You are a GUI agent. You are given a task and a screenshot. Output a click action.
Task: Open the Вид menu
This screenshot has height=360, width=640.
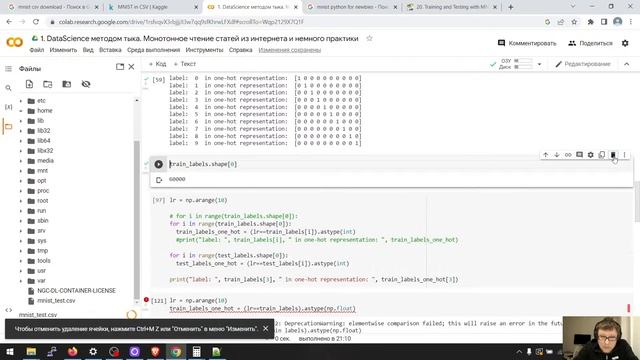point(88,50)
